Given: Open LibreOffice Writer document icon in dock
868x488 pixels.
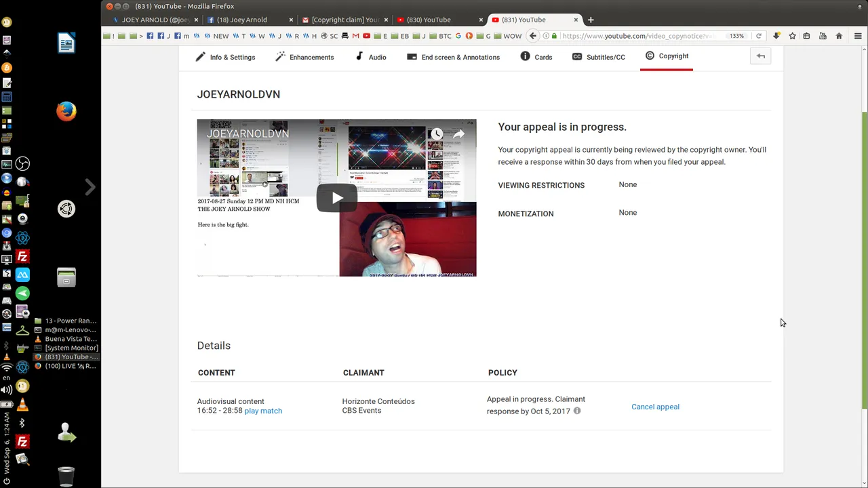Looking at the screenshot, I should 66,43.
